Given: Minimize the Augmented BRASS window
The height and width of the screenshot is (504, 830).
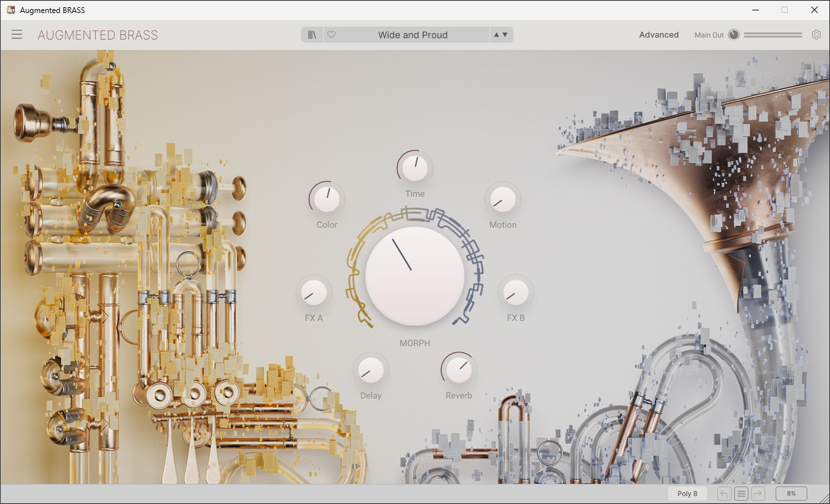Looking at the screenshot, I should (x=755, y=10).
